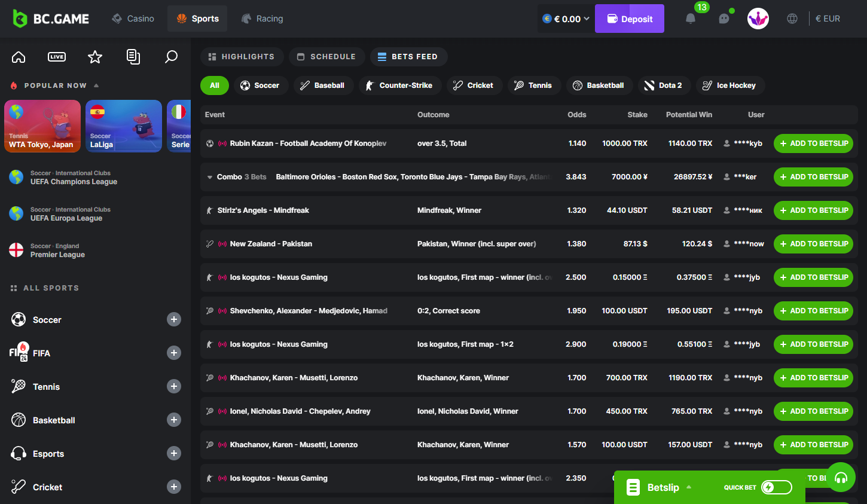Filter feed by Counter-Strike
The width and height of the screenshot is (867, 504).
(x=399, y=85)
